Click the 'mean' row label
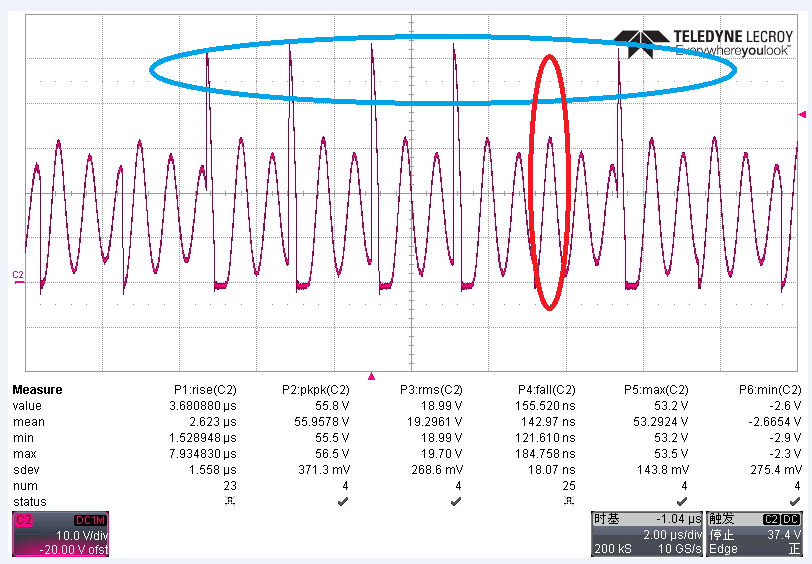The image size is (812, 564). click(29, 422)
